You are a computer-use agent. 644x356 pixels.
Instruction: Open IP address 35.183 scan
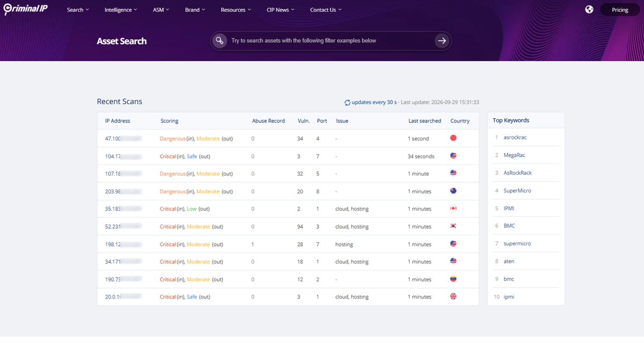(x=123, y=209)
